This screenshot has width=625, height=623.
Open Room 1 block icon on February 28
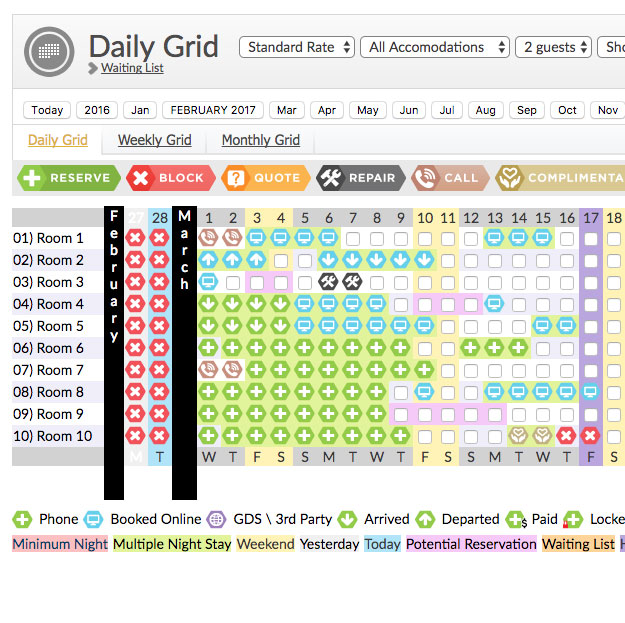click(159, 238)
